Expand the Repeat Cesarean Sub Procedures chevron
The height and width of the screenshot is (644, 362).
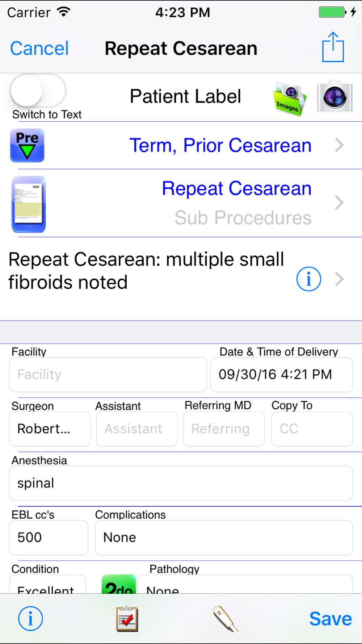339,203
